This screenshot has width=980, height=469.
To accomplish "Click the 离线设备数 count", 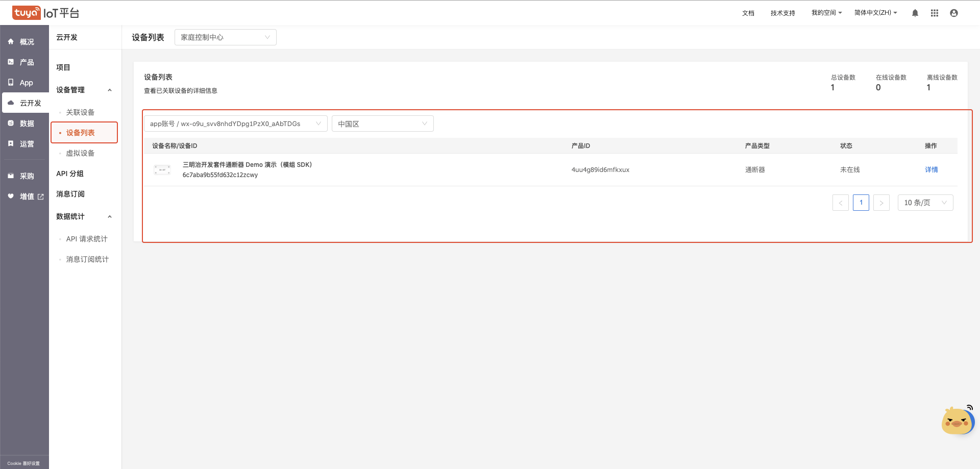I will coord(928,88).
